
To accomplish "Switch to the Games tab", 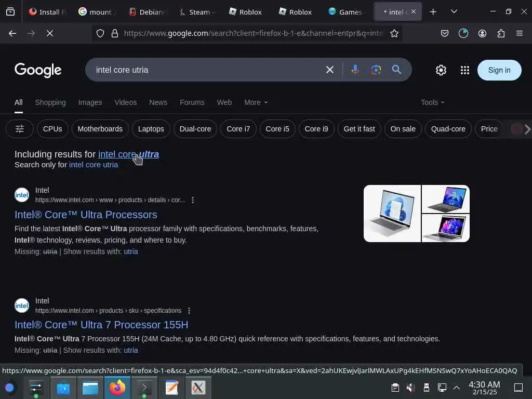I will pos(345,12).
